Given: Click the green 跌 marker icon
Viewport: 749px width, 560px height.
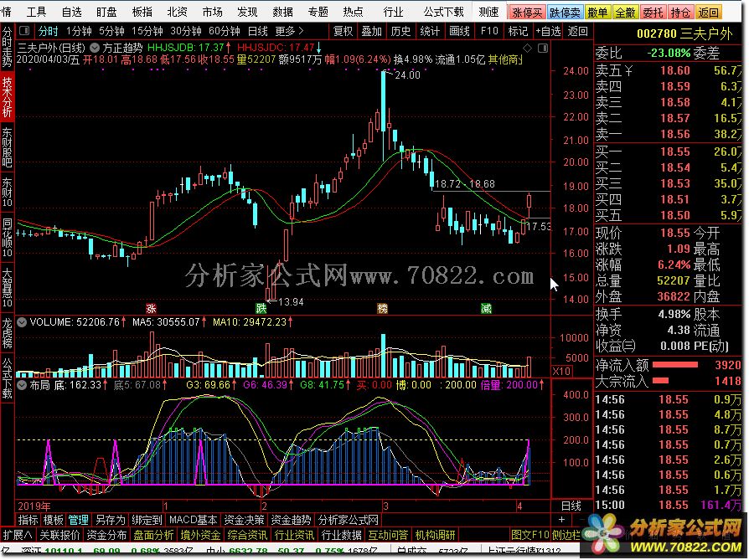Looking at the screenshot, I should click(x=261, y=308).
